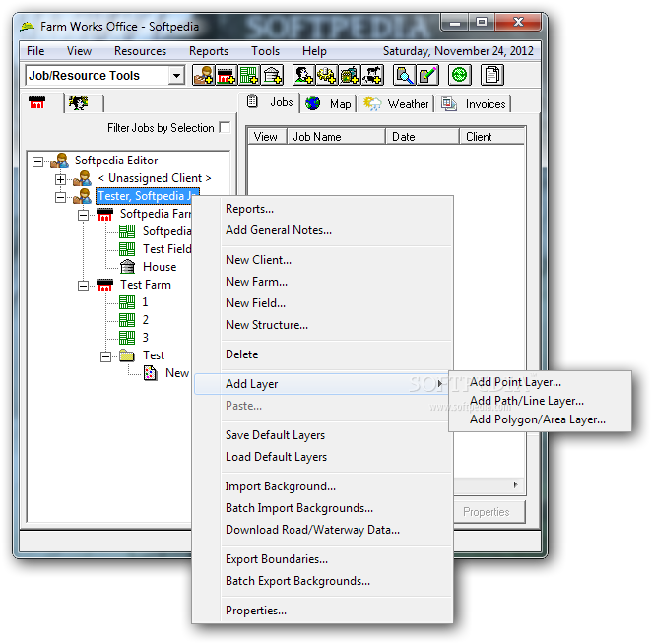Select Softpedia Editor in the tree
Image resolution: width=652 pixels, height=644 pixels.
(116, 161)
